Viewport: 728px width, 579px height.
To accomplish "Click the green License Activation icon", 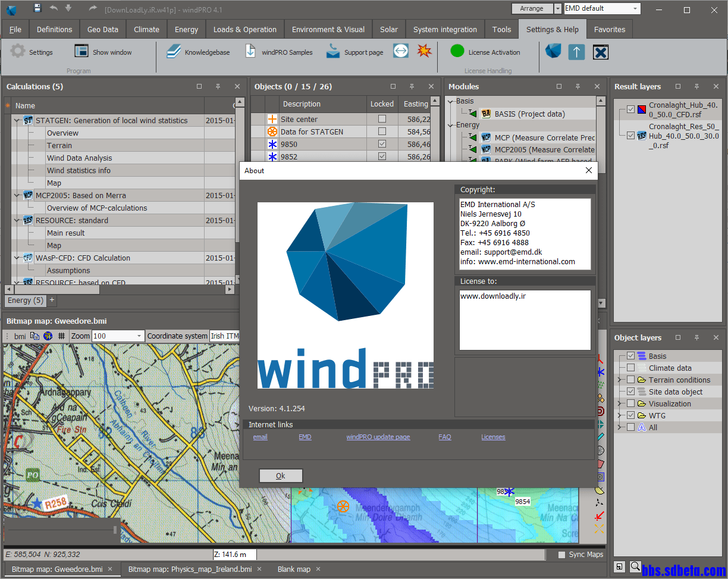I will click(457, 51).
